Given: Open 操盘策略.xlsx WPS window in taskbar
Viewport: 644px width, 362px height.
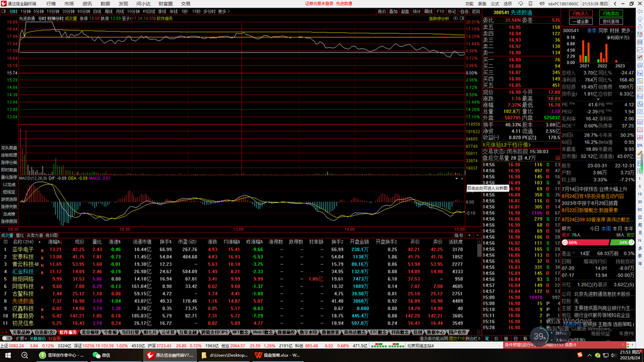Looking at the screenshot, I should pyautogui.click(x=277, y=355).
